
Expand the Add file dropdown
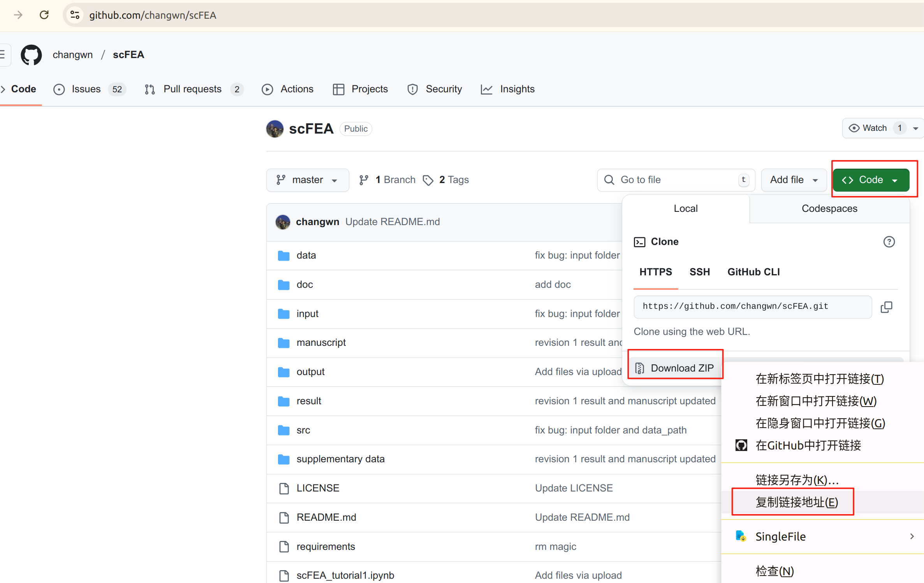coord(794,180)
